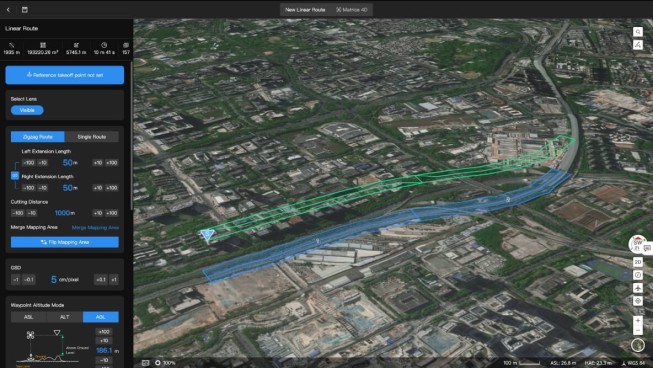
Task: Decrease Left Extension Length by 100
Action: [x=29, y=163]
